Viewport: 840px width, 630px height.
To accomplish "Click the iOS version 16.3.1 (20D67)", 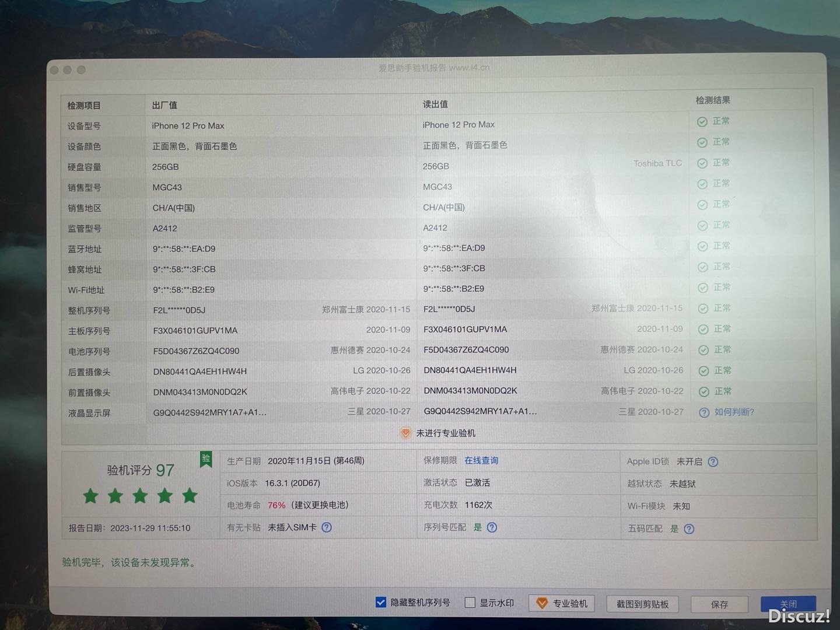I will 292,483.
